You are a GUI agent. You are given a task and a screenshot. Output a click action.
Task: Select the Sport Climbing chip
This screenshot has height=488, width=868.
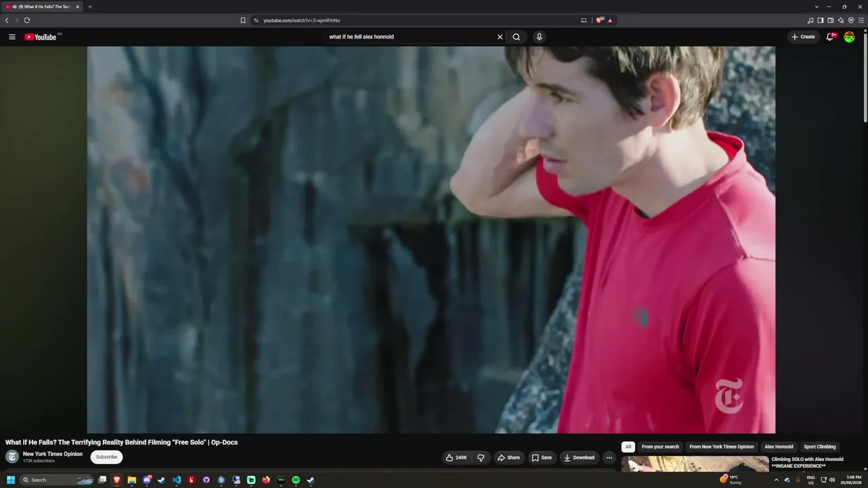820,447
